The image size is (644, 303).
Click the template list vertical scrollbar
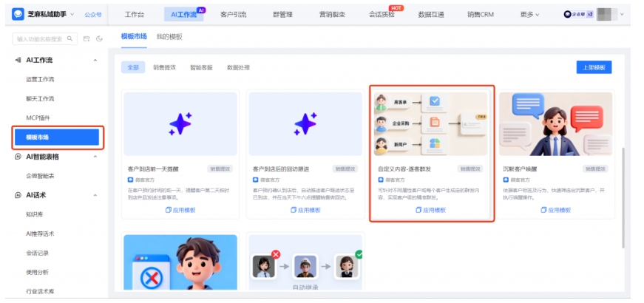(x=623, y=198)
